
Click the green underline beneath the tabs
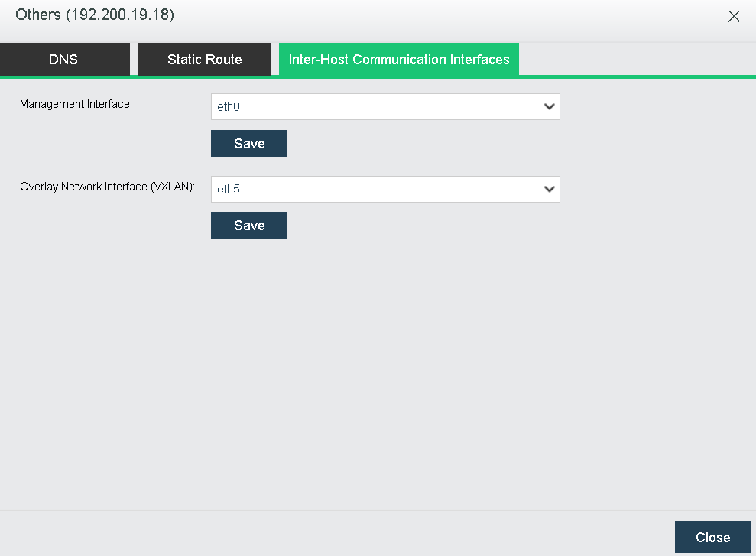coord(637,76)
